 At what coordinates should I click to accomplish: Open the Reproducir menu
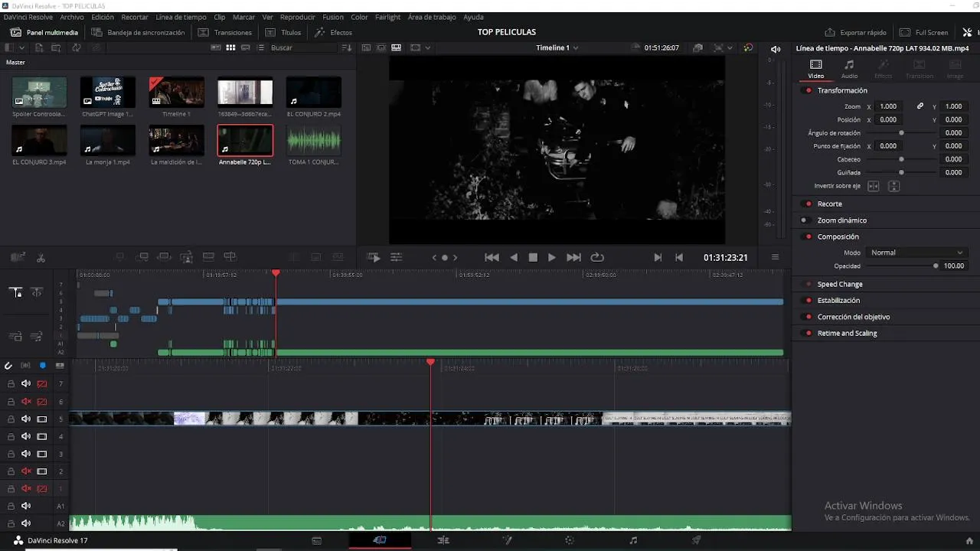tap(298, 17)
